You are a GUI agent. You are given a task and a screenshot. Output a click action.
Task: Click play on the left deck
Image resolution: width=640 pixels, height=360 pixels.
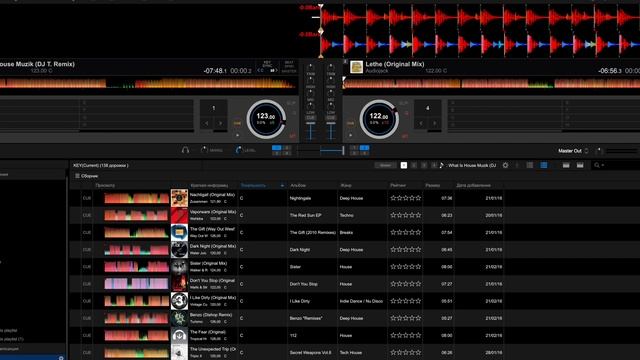pos(238,135)
